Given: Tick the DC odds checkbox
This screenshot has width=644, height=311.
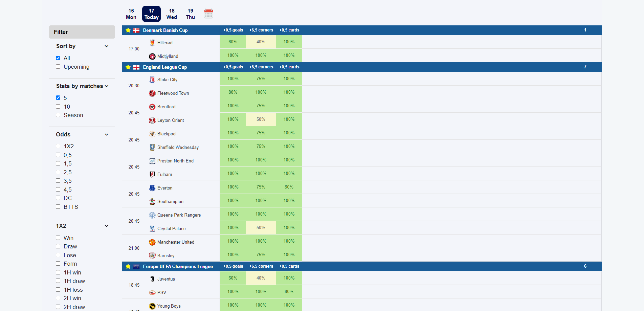Looking at the screenshot, I should coord(58,198).
